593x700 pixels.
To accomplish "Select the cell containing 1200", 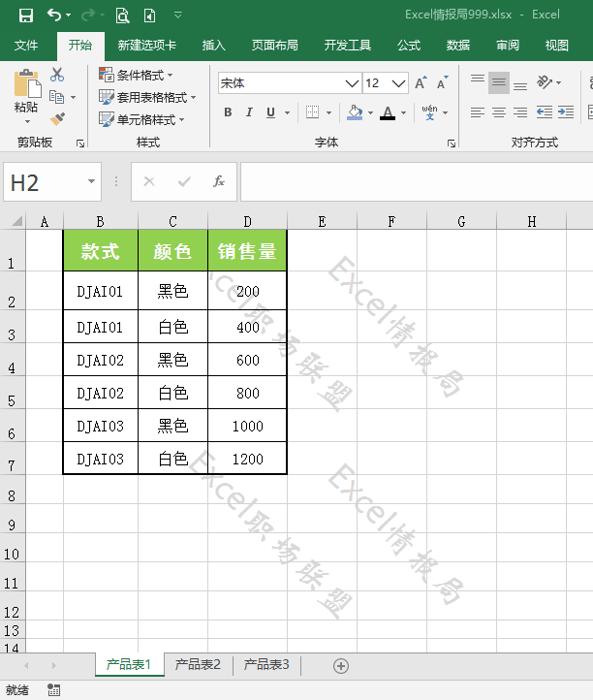I will tap(247, 459).
